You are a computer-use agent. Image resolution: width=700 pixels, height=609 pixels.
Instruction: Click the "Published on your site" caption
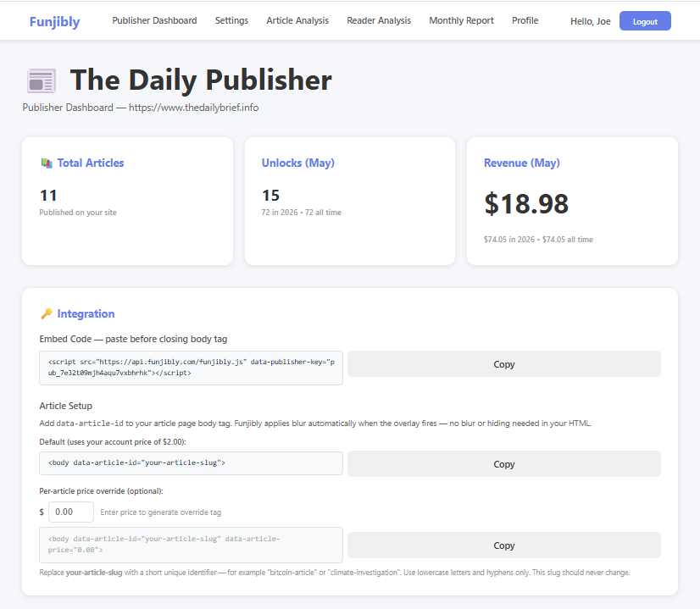pos(78,213)
